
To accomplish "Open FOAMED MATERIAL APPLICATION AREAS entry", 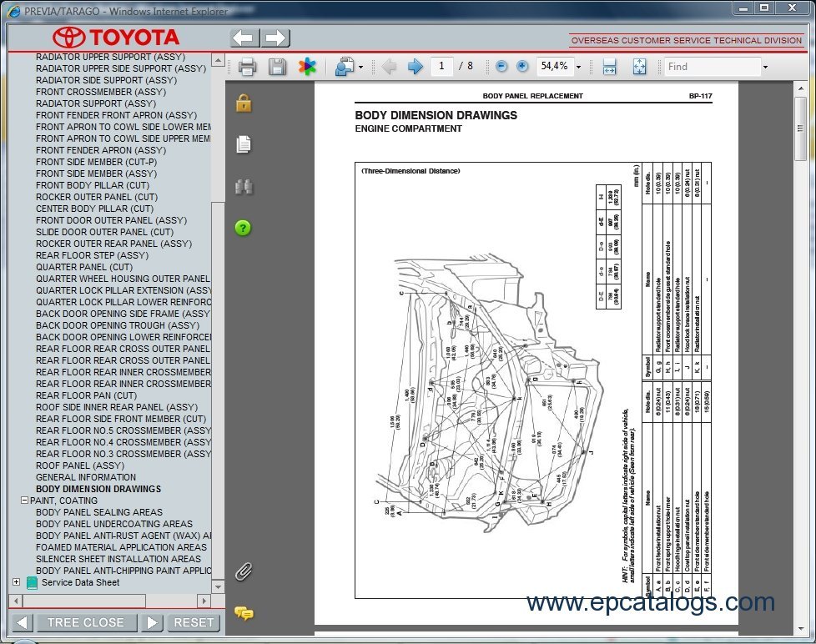I will 121,547.
